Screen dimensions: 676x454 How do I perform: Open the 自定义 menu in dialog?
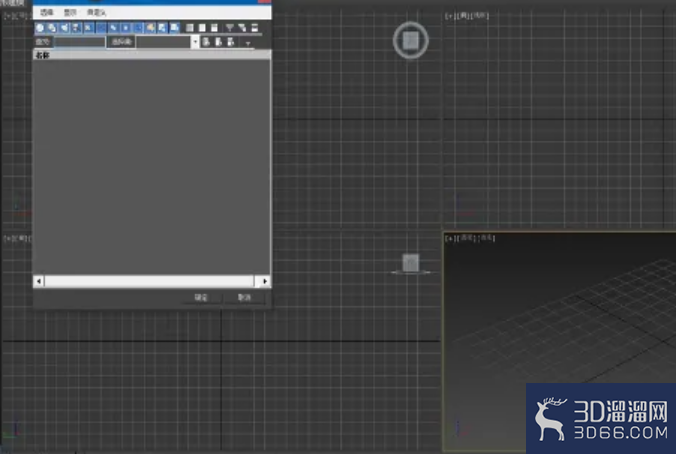(96, 13)
